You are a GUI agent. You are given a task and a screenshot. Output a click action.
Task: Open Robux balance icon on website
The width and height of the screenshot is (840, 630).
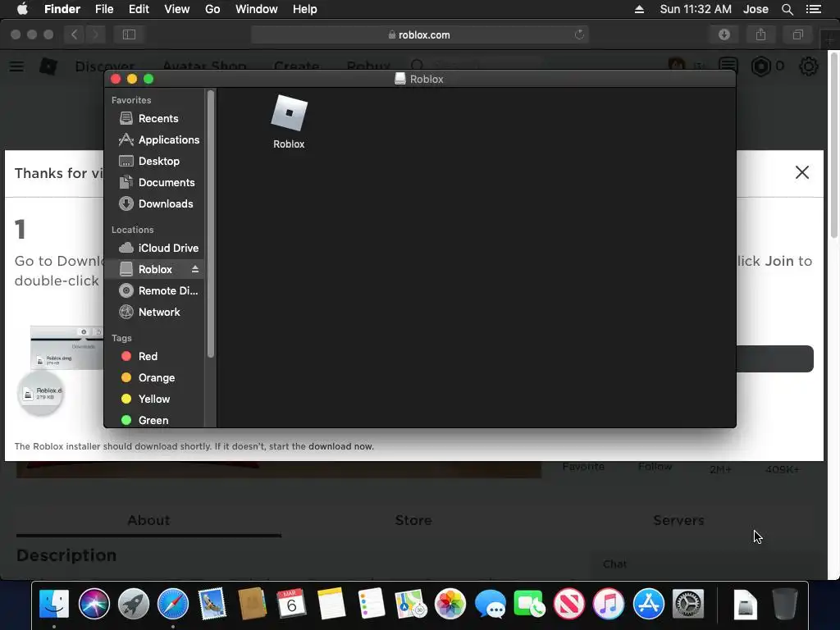[760, 66]
